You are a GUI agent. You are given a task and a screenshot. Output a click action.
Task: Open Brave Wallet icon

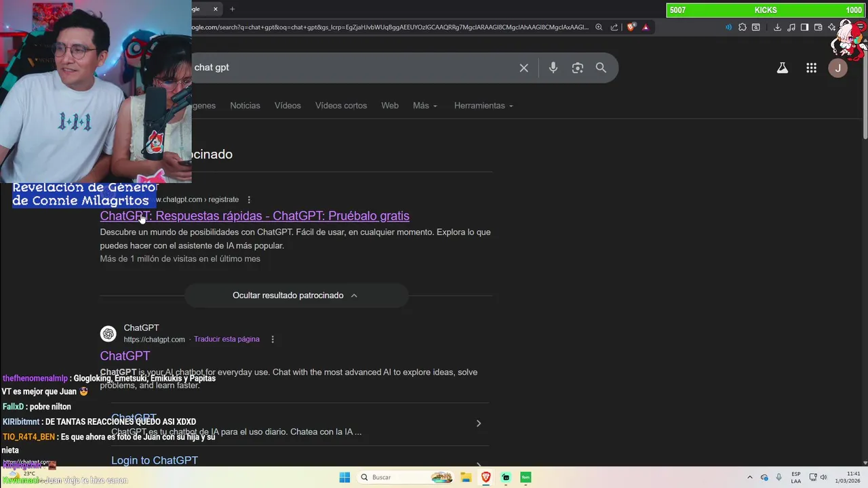coord(818,27)
